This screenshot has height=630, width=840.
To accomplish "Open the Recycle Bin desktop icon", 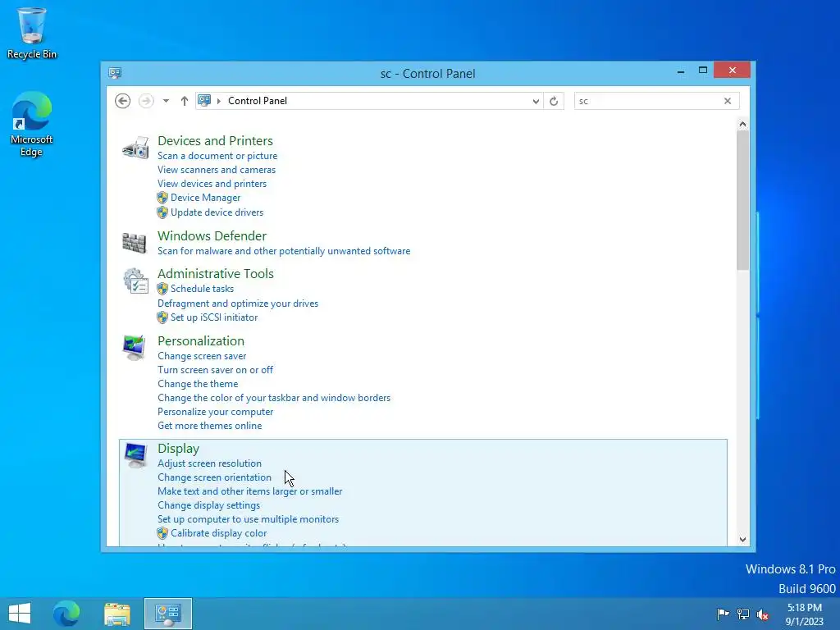I will coord(32,33).
